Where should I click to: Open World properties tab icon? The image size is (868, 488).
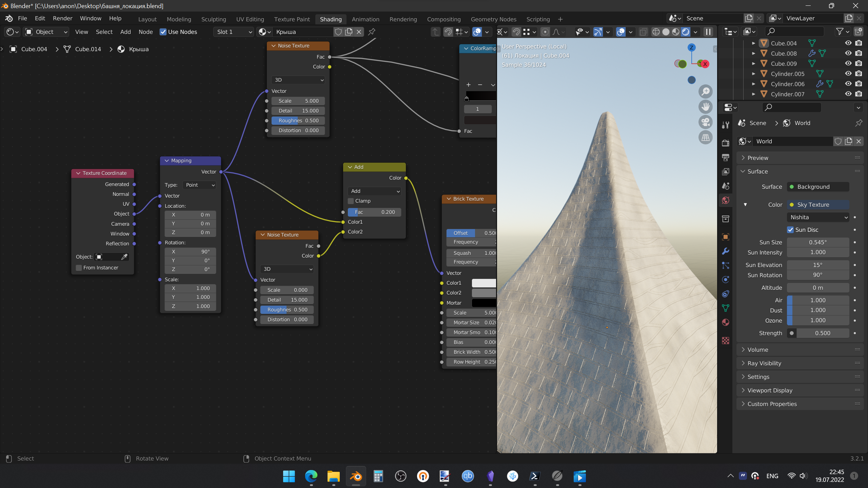pos(726,200)
